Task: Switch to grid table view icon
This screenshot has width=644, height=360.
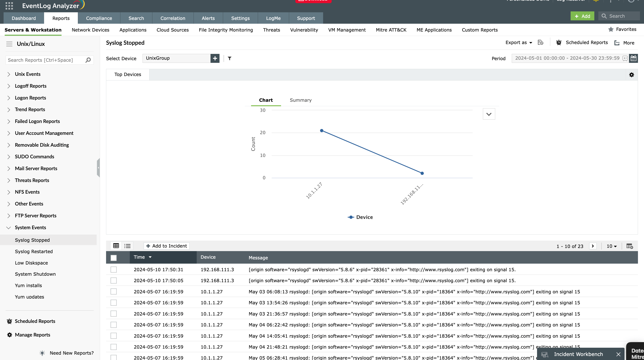Action: click(116, 246)
